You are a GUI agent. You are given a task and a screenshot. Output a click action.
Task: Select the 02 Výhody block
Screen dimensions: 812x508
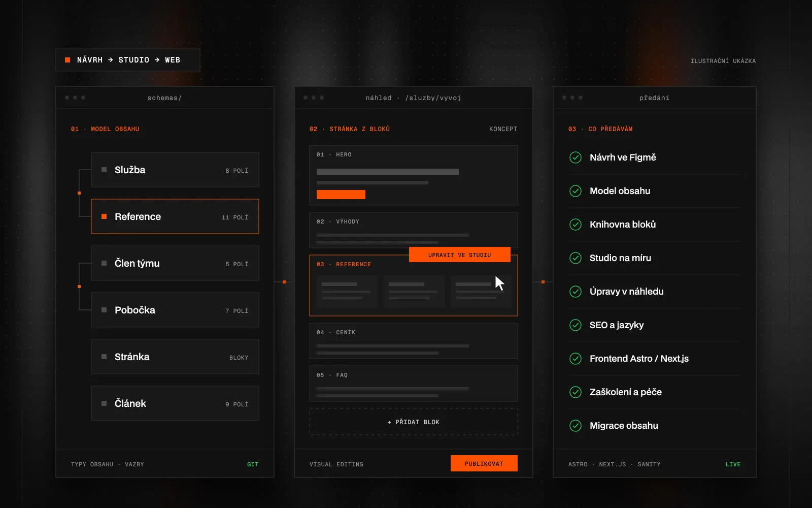pyautogui.click(x=414, y=230)
